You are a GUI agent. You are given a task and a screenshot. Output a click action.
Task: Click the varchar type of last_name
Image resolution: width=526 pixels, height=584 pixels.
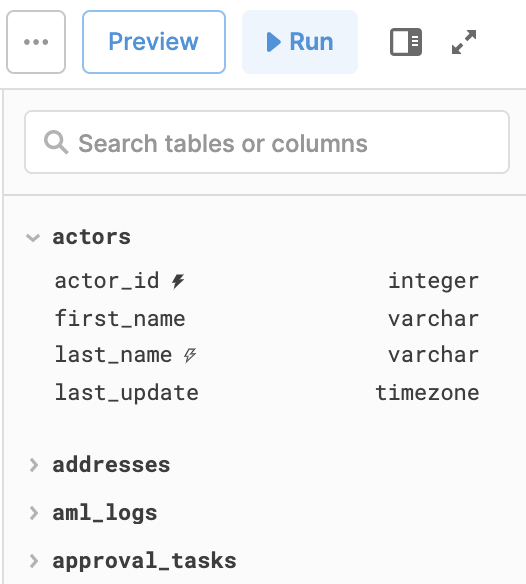434,355
